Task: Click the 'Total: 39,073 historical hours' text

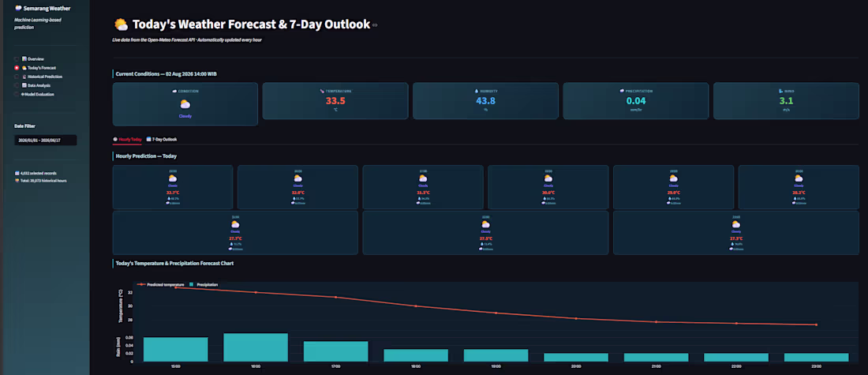Action: tap(44, 181)
